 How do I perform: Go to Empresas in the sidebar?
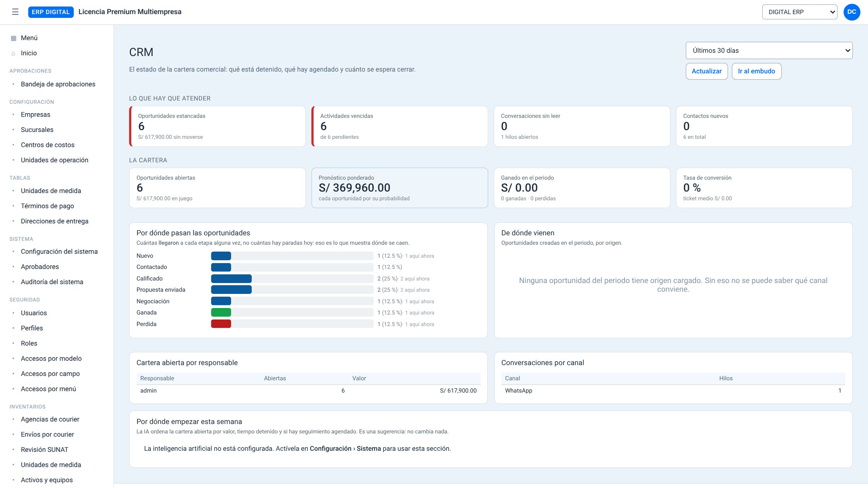click(35, 115)
